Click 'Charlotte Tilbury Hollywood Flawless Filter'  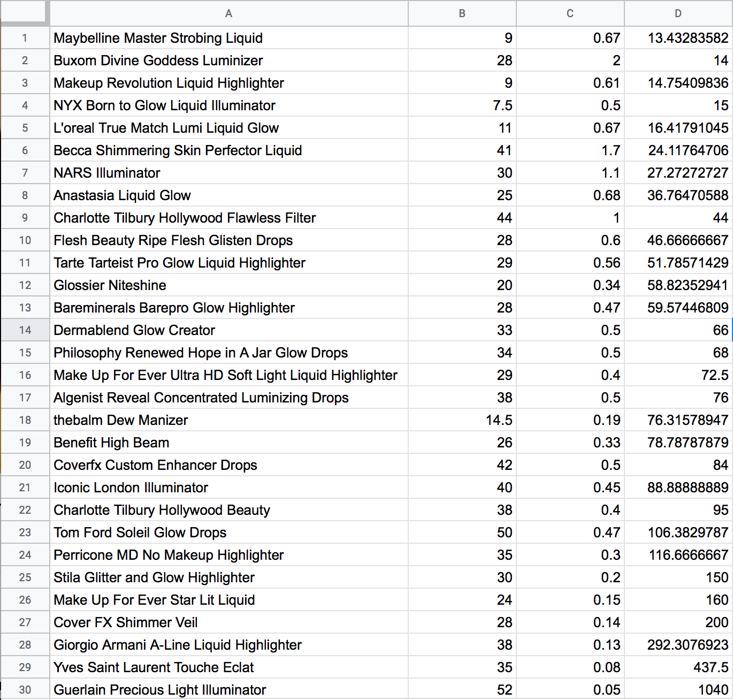pyautogui.click(x=229, y=218)
